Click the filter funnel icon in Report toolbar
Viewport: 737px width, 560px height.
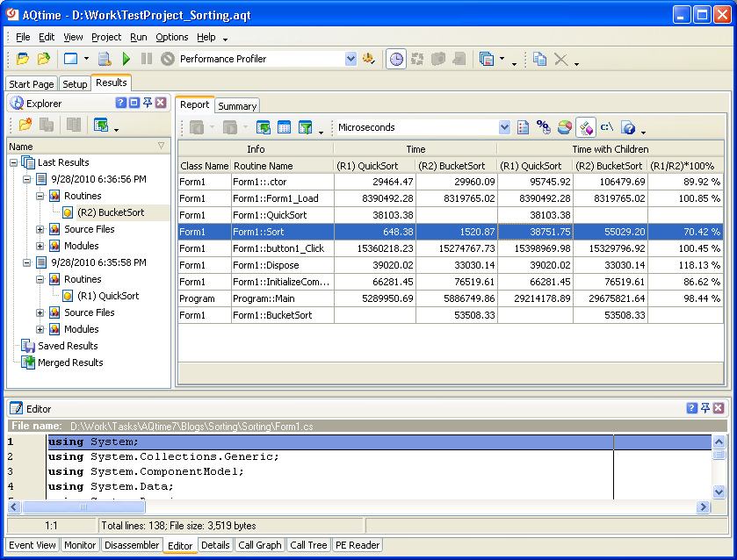[306, 127]
